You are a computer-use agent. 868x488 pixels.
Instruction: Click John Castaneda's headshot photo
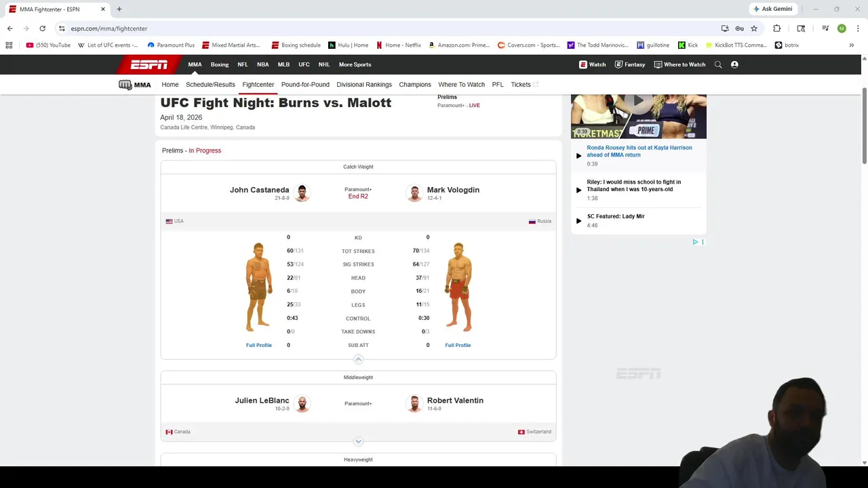point(302,193)
